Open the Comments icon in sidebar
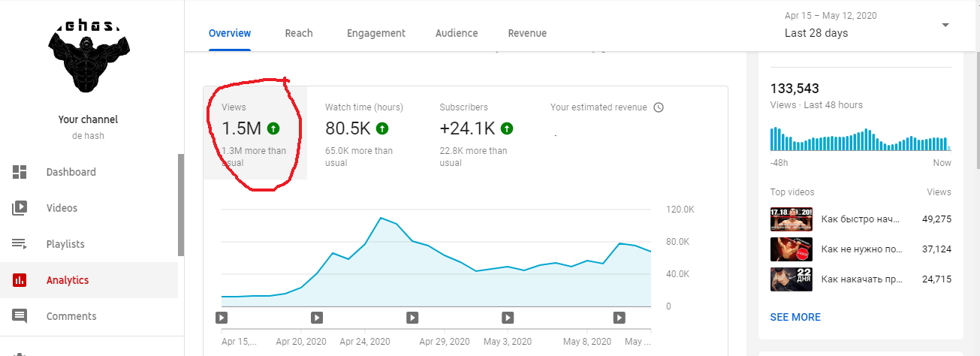Screen dimensions: 980x356 pos(20,316)
